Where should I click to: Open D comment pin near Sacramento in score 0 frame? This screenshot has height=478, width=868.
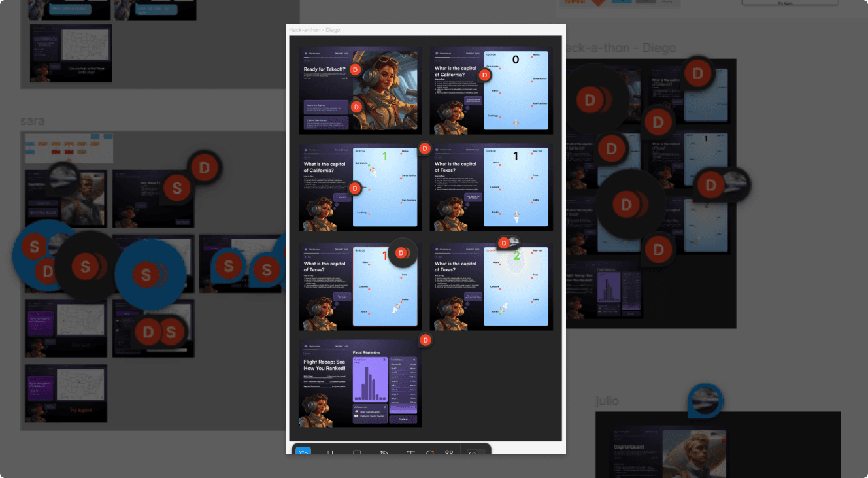coord(484,75)
